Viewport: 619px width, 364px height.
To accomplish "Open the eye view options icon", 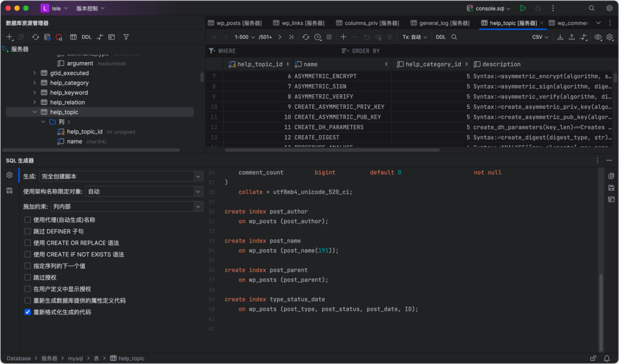I will coord(598,37).
